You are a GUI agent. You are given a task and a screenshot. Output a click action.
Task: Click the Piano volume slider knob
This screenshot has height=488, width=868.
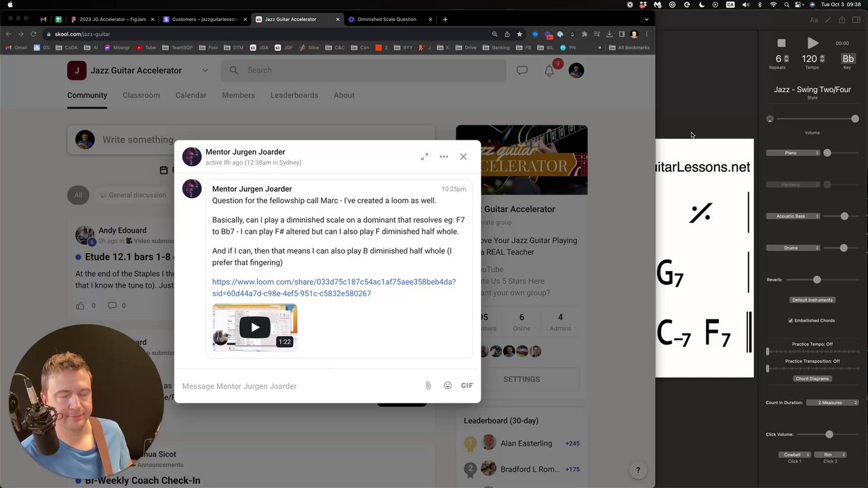[827, 153]
